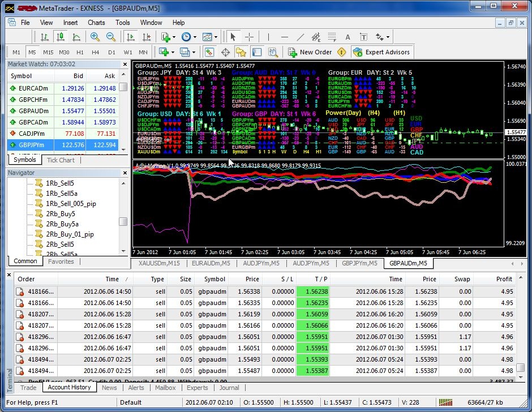Image resolution: width=532 pixels, height=412 pixels.
Task: Click the New Order button
Action: (x=310, y=52)
